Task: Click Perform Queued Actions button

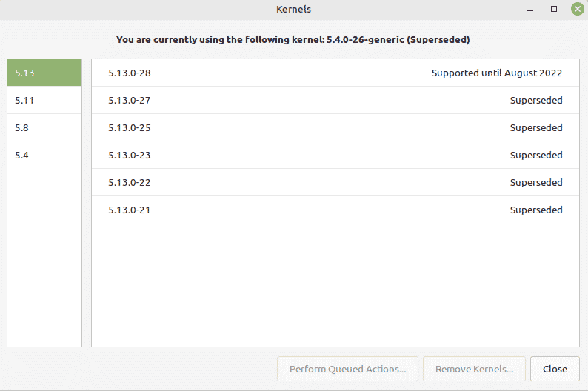Action: [347, 369]
